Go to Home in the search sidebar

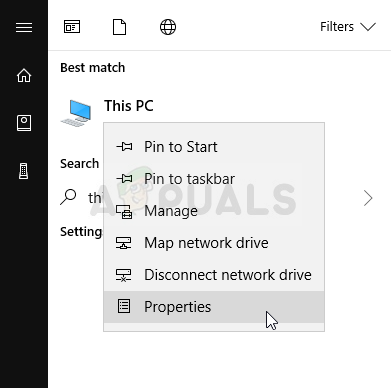click(24, 75)
